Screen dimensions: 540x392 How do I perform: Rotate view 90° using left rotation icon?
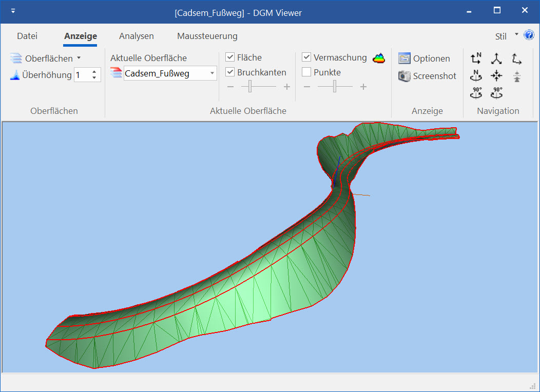[476, 93]
